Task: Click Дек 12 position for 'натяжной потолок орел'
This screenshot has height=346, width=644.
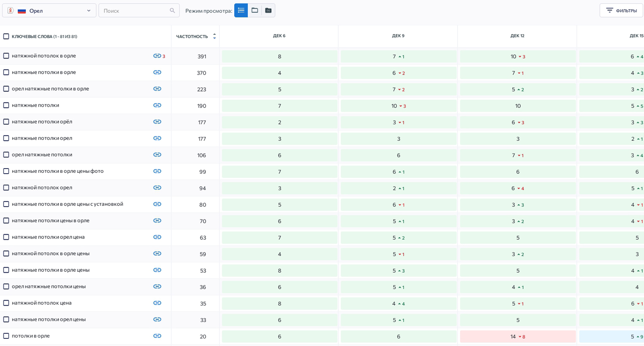Action: [x=517, y=188]
